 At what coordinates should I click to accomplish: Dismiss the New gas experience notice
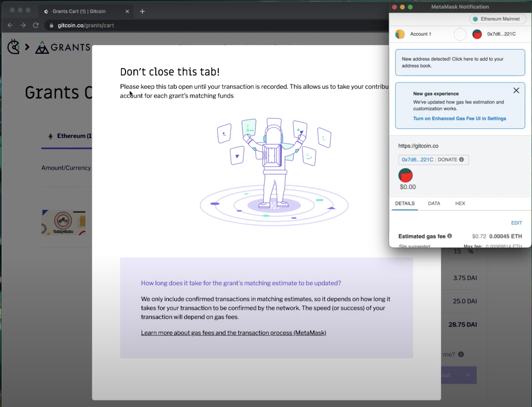[x=516, y=91]
